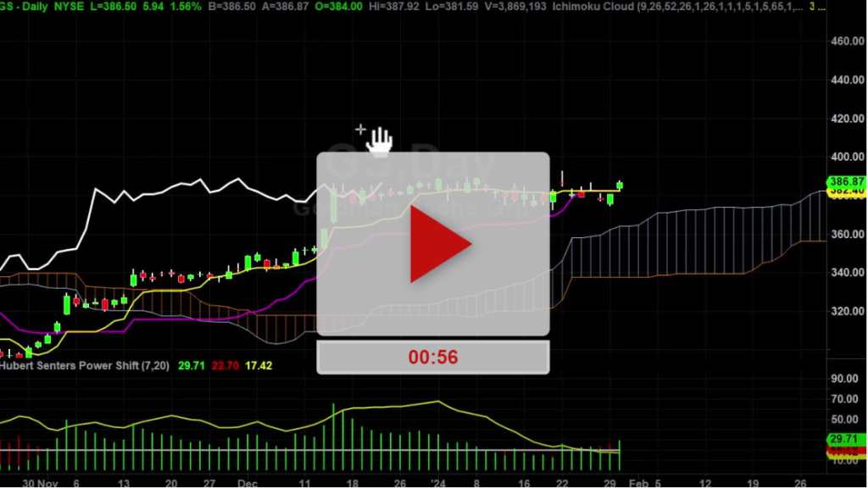
Task: Select the green 386.87 price tag
Action: 845,181
